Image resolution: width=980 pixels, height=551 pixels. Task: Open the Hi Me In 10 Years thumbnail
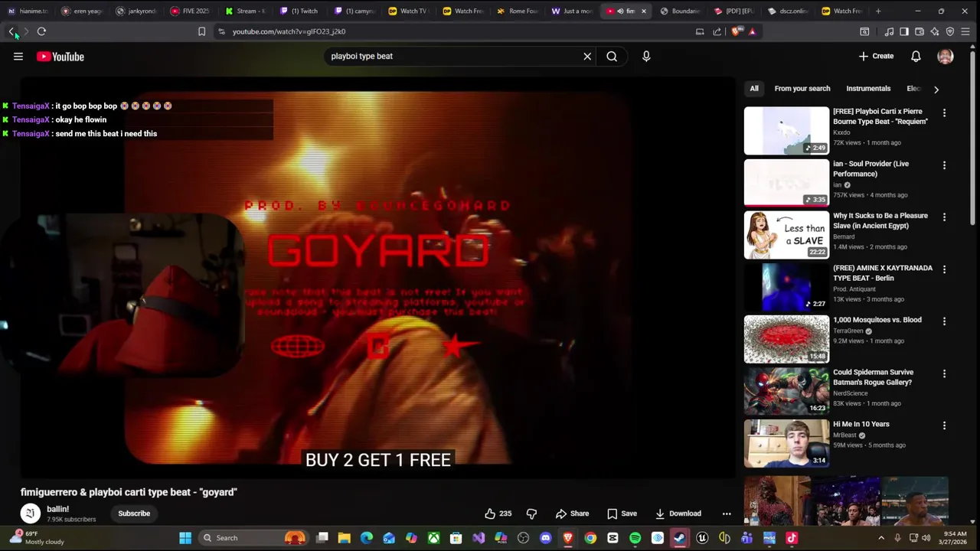[x=786, y=443]
